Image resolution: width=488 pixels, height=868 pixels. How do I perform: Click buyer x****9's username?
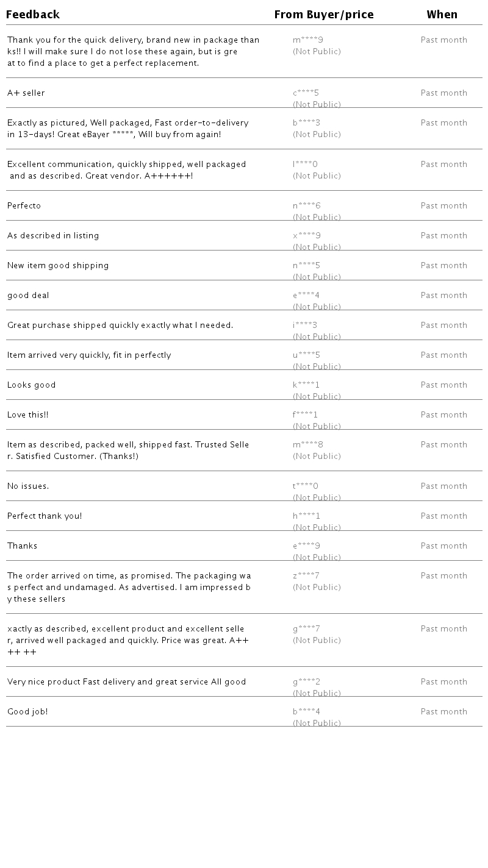coord(306,236)
